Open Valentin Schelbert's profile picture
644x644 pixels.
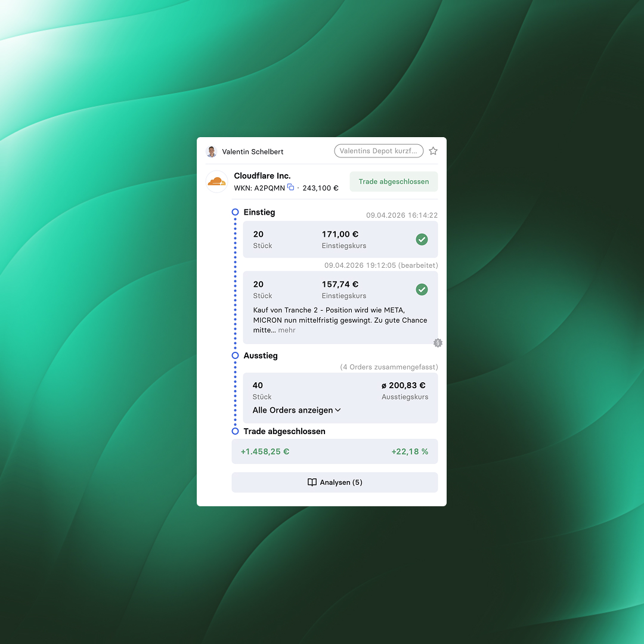(211, 151)
